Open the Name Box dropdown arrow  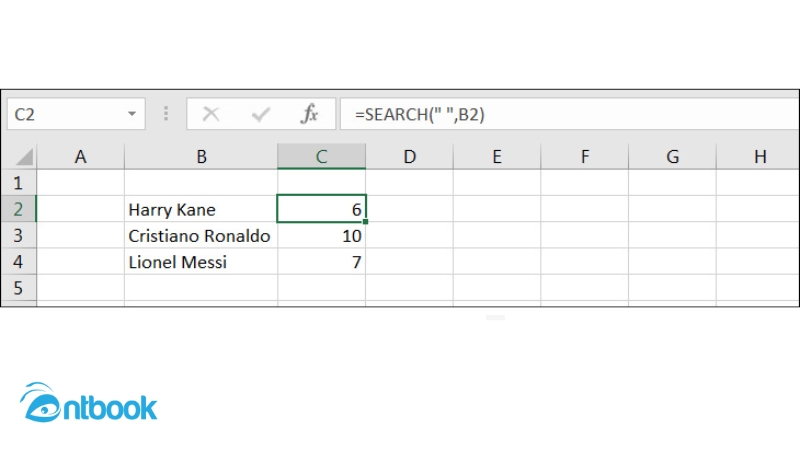pyautogui.click(x=132, y=113)
